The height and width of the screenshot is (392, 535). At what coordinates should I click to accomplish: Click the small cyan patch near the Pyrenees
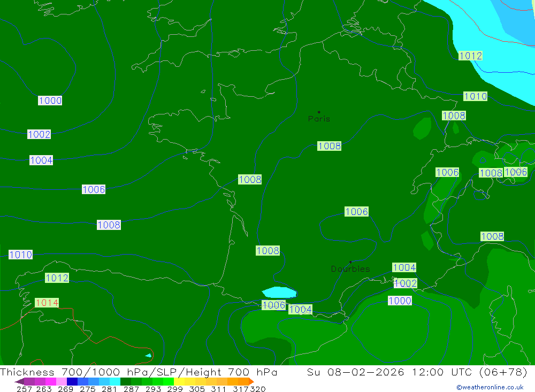point(279,293)
